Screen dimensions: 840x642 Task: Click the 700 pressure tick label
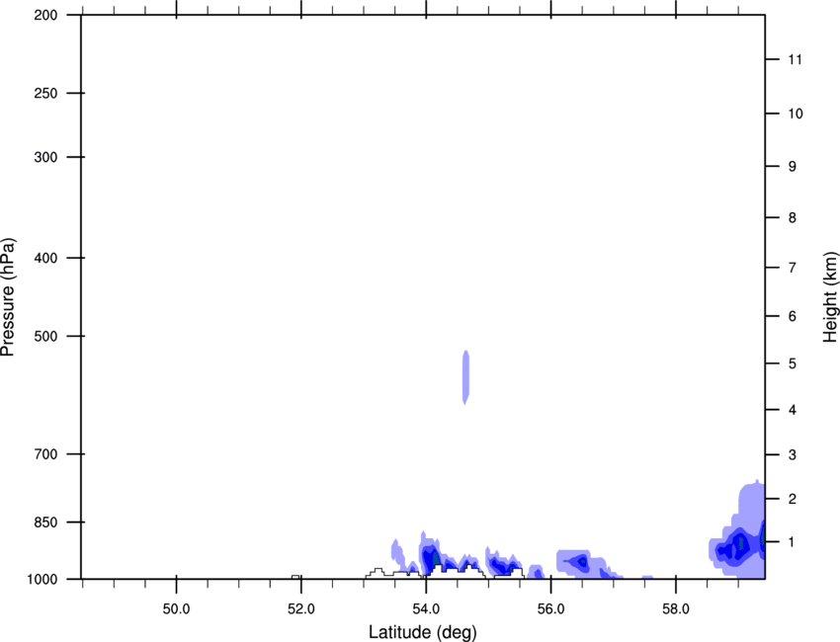coord(45,454)
